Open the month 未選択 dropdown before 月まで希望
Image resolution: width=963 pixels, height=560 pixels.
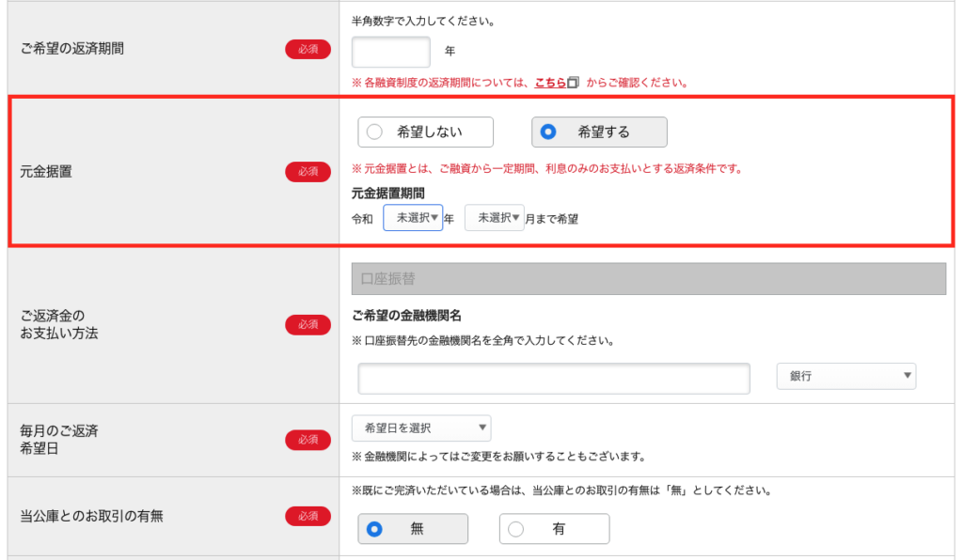(x=495, y=218)
